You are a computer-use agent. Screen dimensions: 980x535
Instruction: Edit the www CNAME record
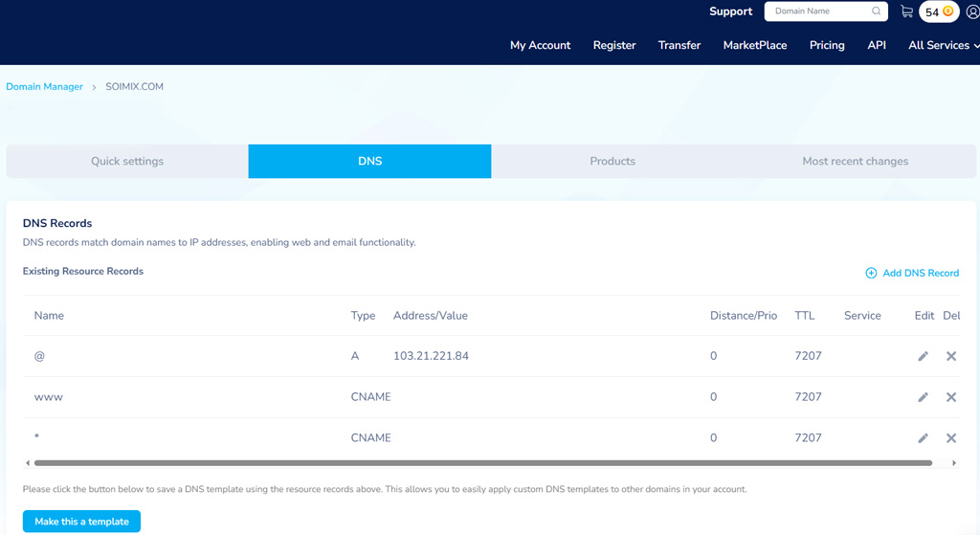924,397
